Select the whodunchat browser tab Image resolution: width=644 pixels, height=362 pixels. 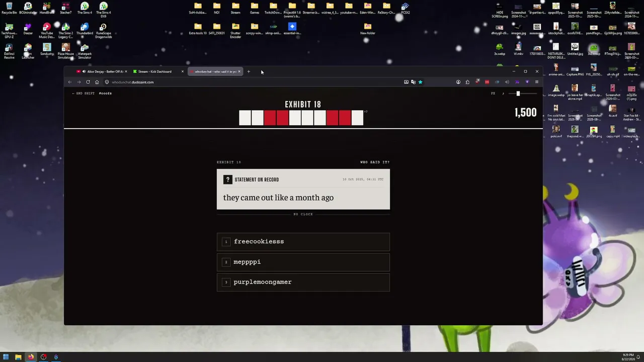[215, 71]
